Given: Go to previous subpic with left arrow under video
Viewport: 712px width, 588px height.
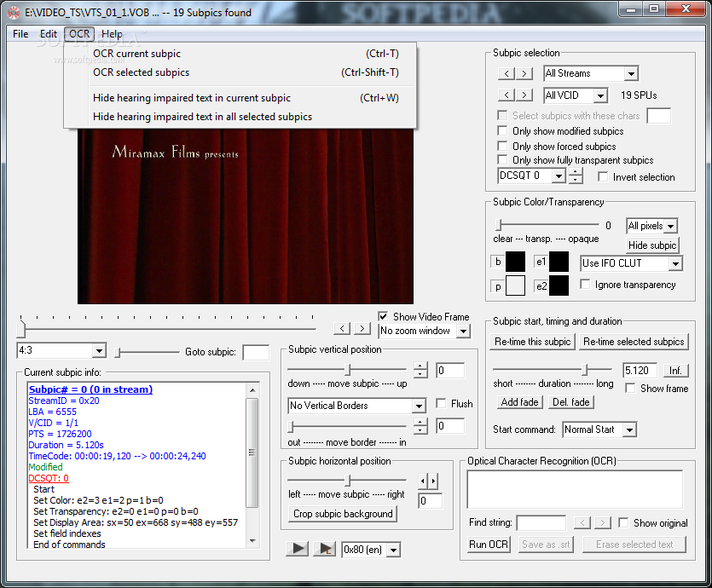Looking at the screenshot, I should 342,328.
